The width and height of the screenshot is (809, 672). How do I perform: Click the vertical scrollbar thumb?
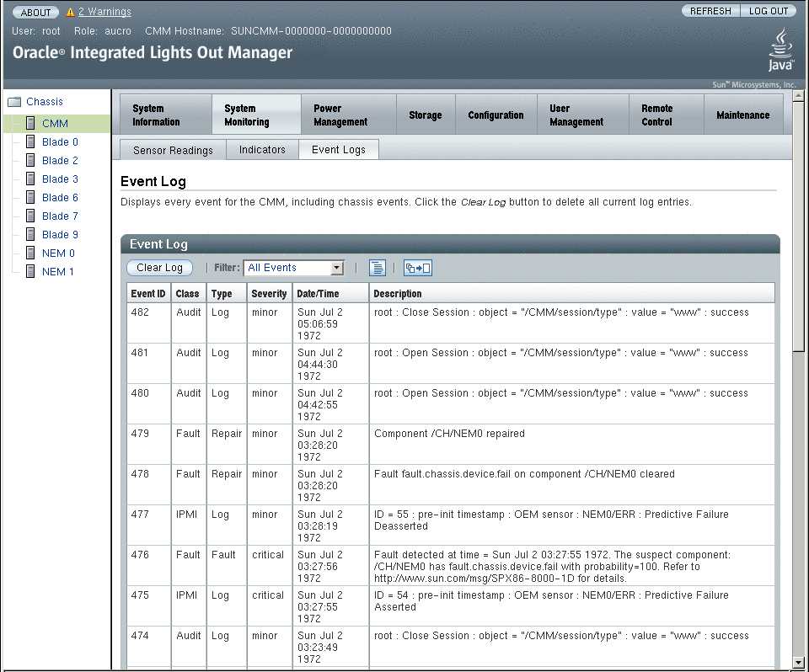799,226
